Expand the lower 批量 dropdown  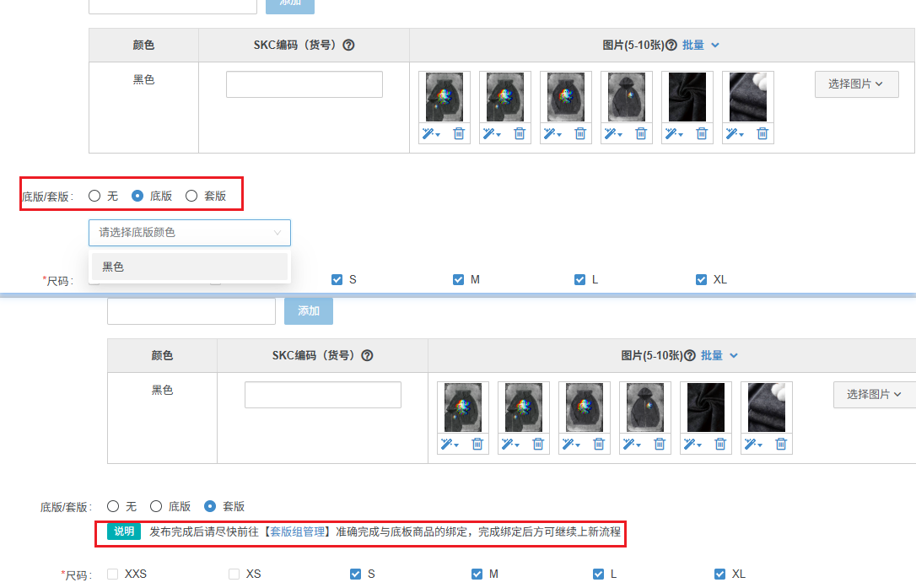719,355
